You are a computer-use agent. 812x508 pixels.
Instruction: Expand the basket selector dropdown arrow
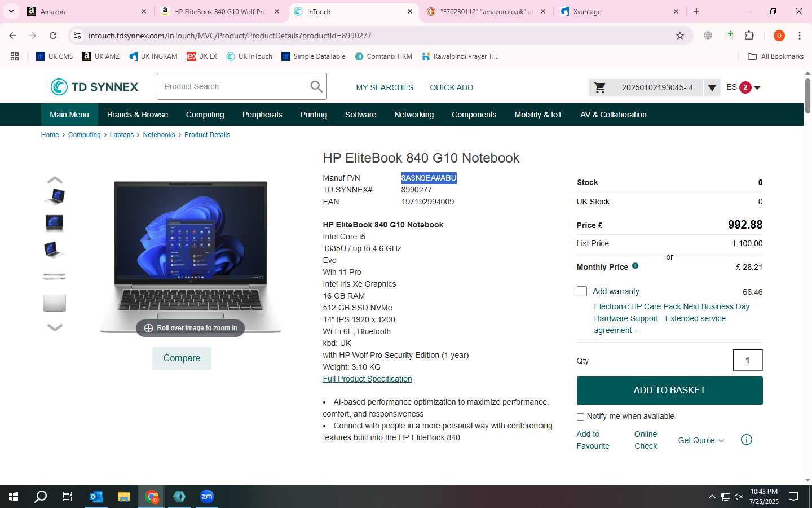coord(712,87)
